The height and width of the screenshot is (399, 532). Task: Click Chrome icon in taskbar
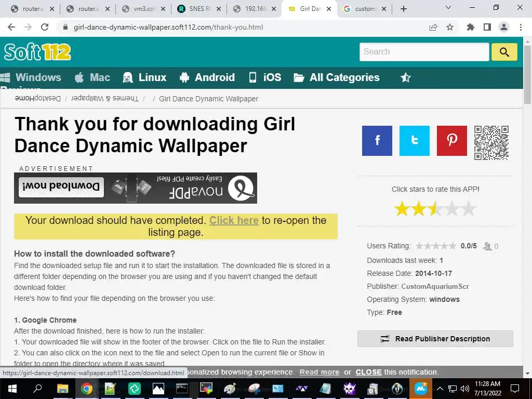pos(87,388)
